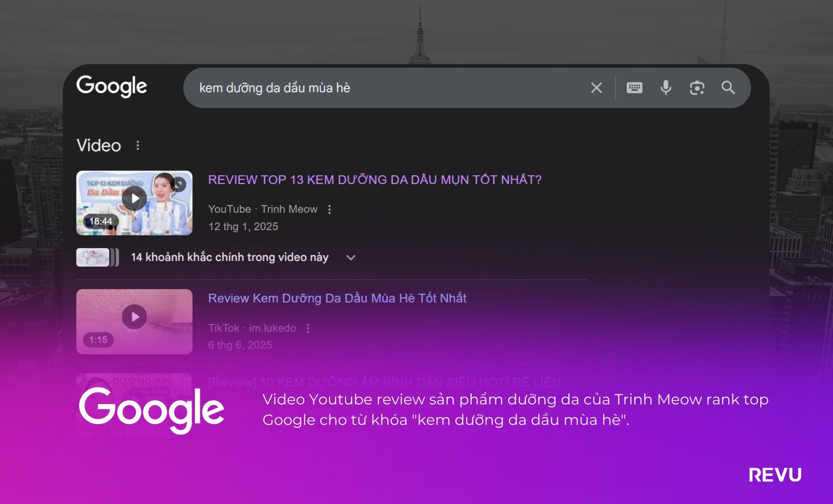Clear the search query with X icon
This screenshot has height=504, width=833.
click(596, 88)
